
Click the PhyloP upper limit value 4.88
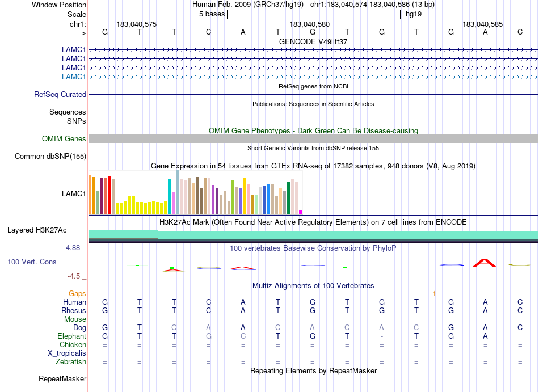[73, 248]
